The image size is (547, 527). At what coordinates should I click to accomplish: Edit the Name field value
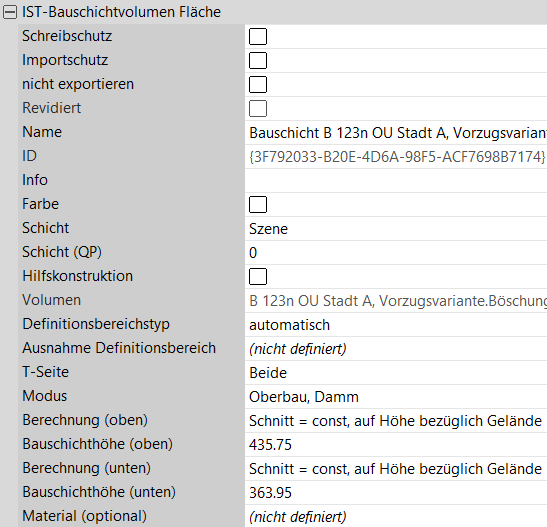(396, 133)
